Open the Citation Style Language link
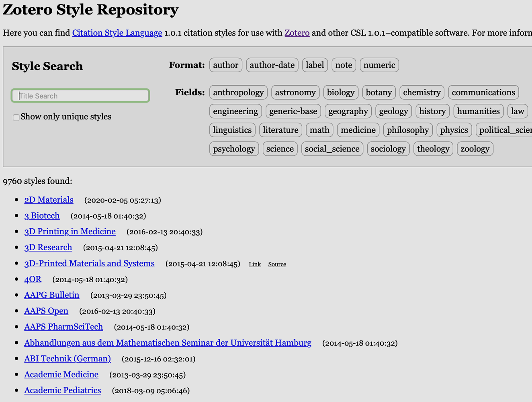The height and width of the screenshot is (402, 532). 117,33
